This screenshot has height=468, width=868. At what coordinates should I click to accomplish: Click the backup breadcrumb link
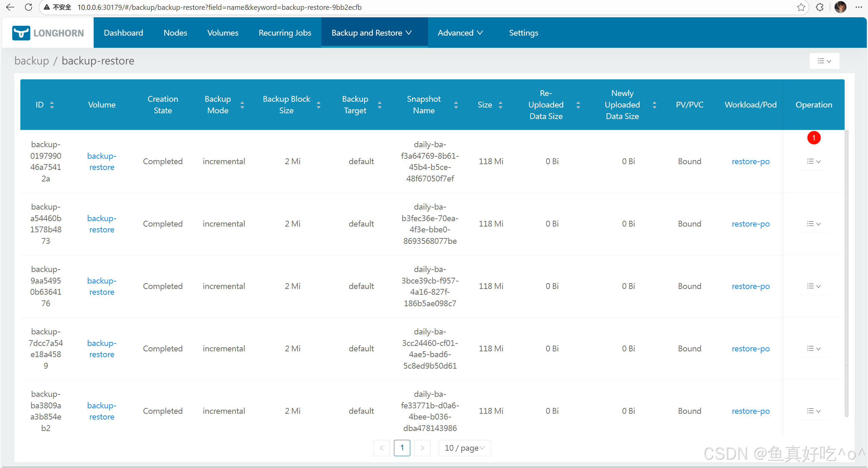(x=32, y=61)
